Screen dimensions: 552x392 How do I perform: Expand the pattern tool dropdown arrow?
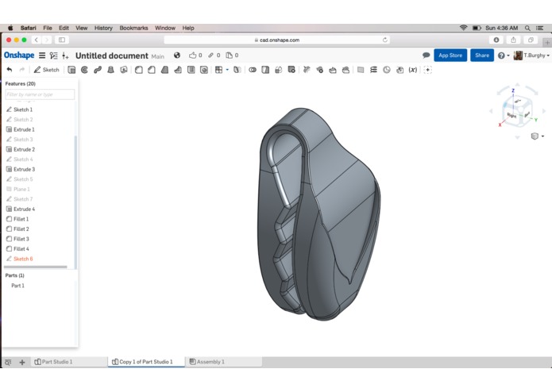click(x=227, y=70)
